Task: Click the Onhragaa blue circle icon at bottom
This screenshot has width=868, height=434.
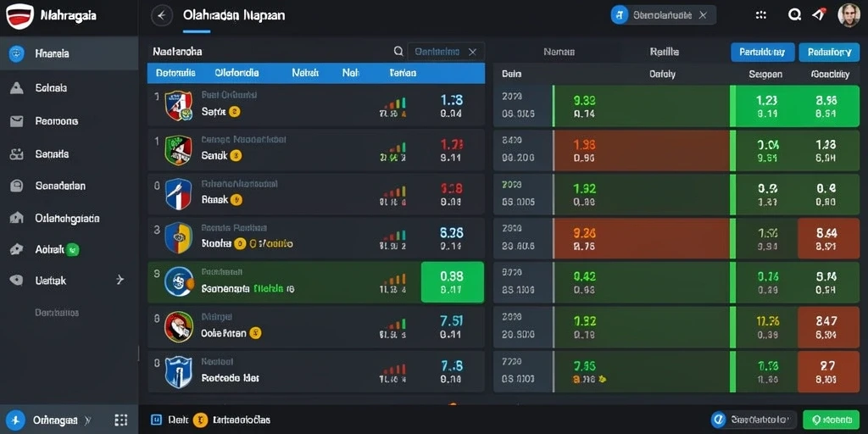Action: tap(15, 420)
